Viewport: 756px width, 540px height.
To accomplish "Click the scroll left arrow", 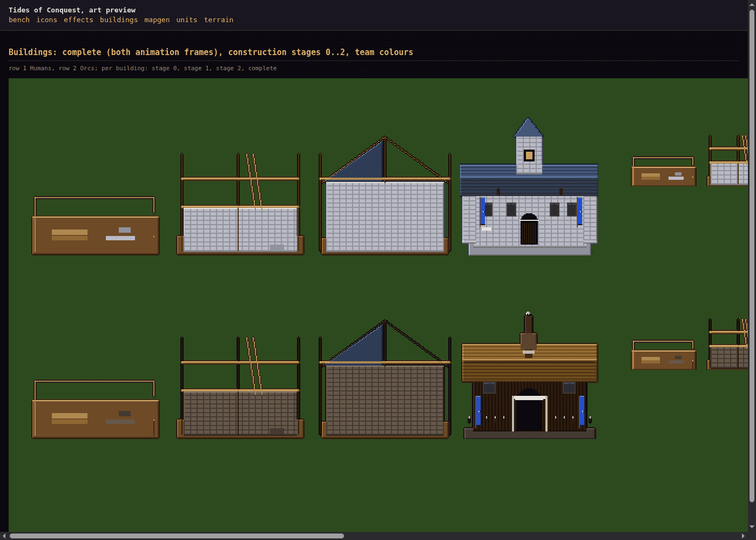I will pos(4,536).
